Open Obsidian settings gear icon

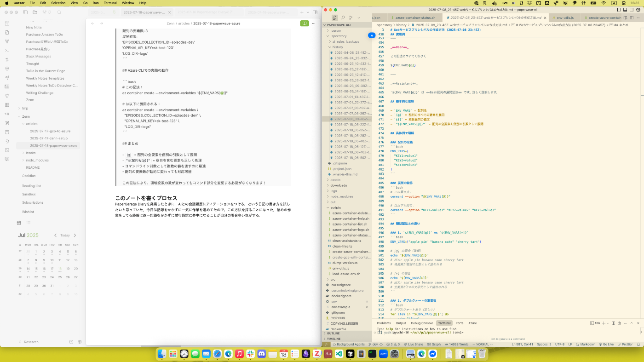[x=80, y=342]
